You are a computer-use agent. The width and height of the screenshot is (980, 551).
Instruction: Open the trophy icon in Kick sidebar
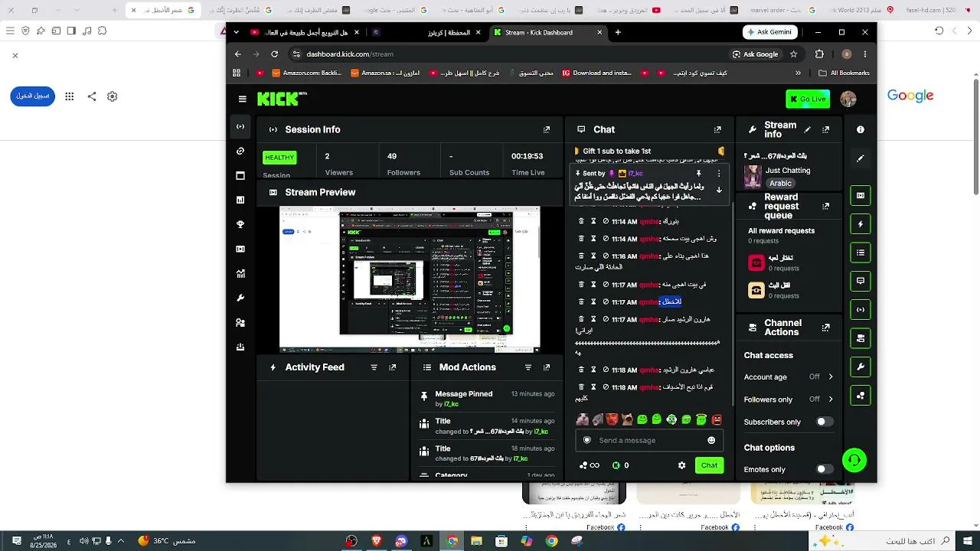240,225
